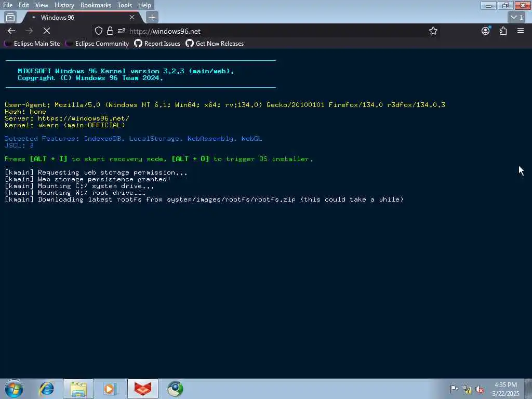532x399 pixels.
Task: View site security lock information
Action: click(x=110, y=31)
